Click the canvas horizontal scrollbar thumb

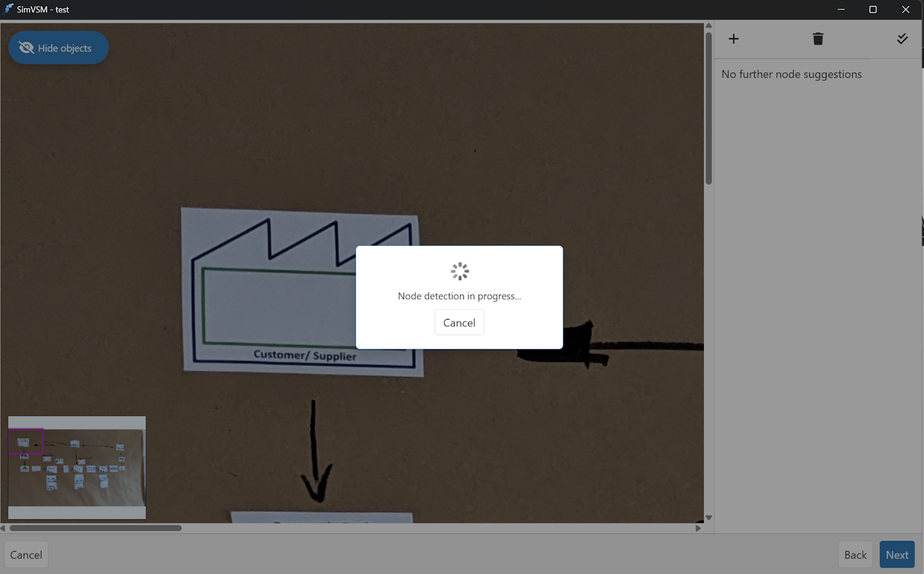coord(96,528)
